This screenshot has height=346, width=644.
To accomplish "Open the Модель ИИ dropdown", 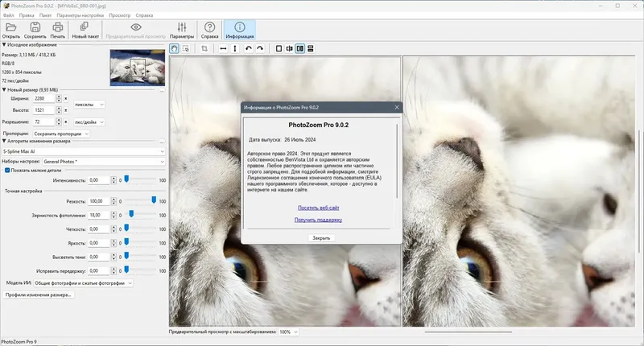I will (x=83, y=283).
